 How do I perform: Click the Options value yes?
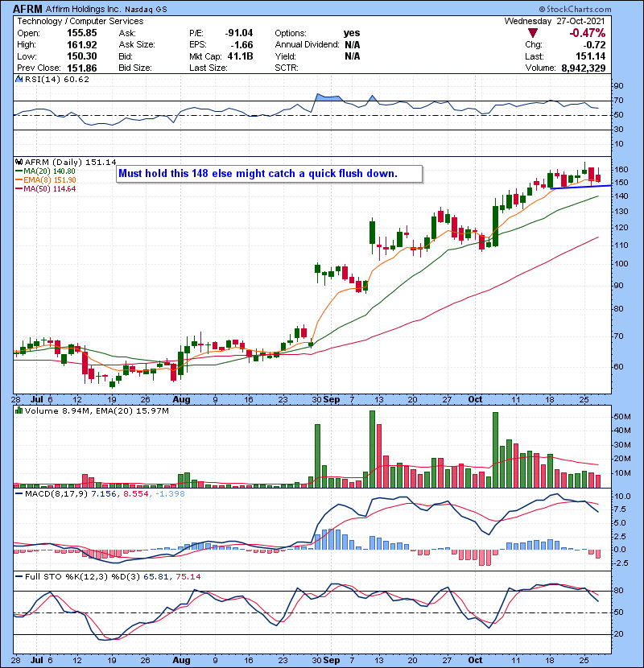[x=352, y=33]
